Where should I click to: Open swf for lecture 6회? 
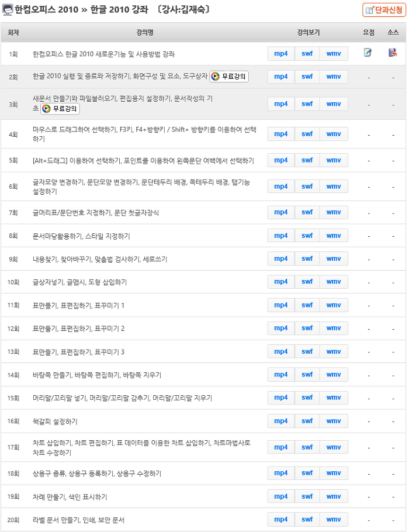307,186
